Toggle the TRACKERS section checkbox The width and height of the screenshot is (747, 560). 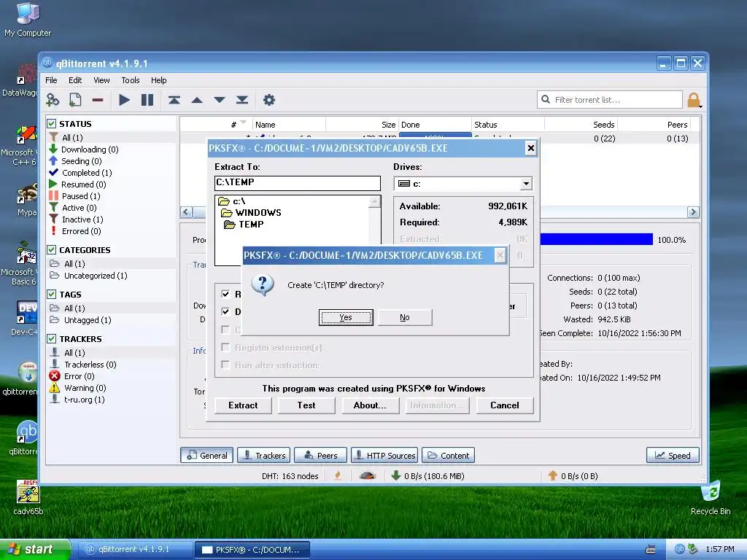pos(52,338)
